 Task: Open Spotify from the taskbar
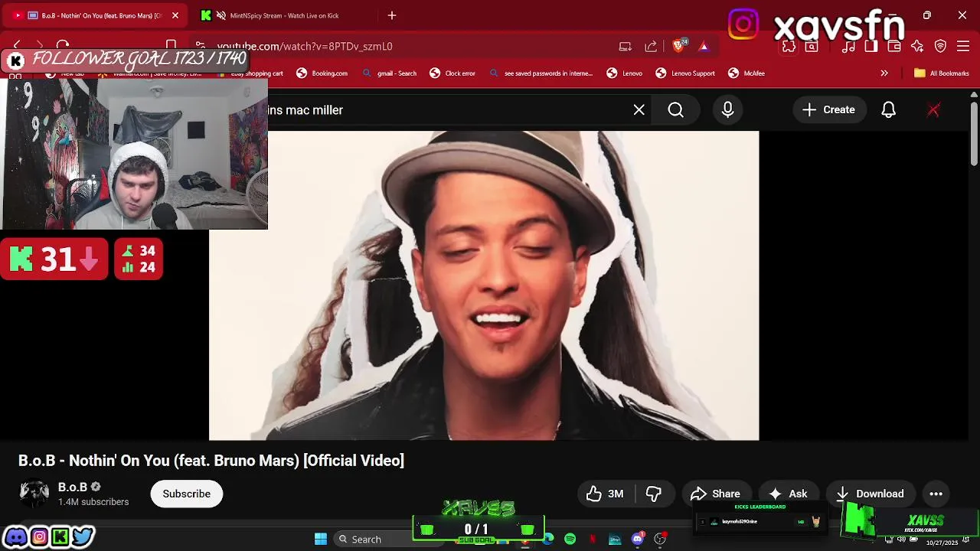tap(570, 540)
